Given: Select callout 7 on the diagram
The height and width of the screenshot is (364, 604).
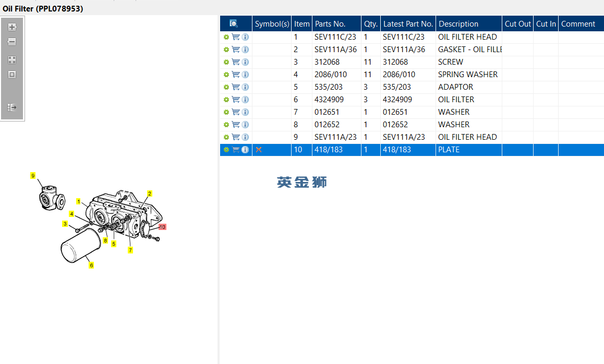Looking at the screenshot, I should coord(130,250).
